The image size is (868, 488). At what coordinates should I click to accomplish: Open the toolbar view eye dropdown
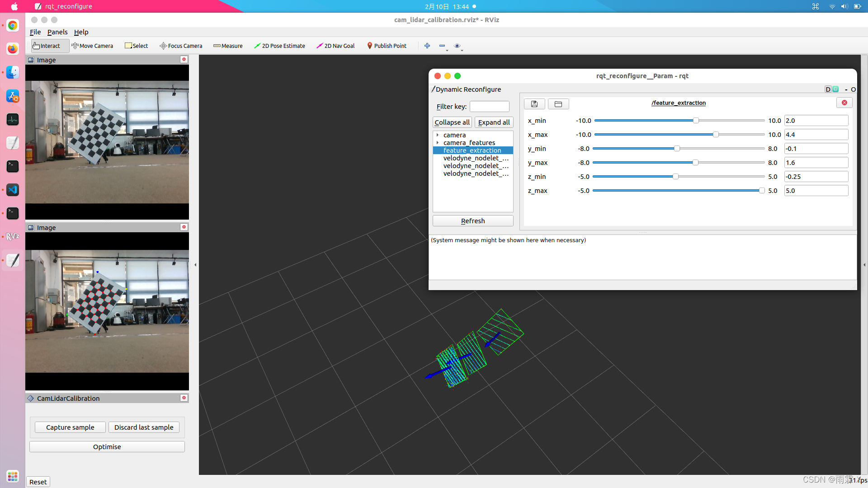click(x=458, y=46)
